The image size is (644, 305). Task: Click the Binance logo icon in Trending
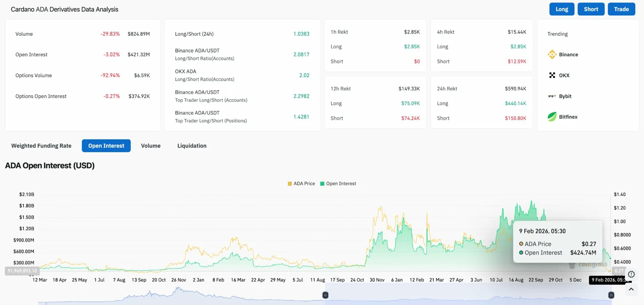tap(552, 55)
